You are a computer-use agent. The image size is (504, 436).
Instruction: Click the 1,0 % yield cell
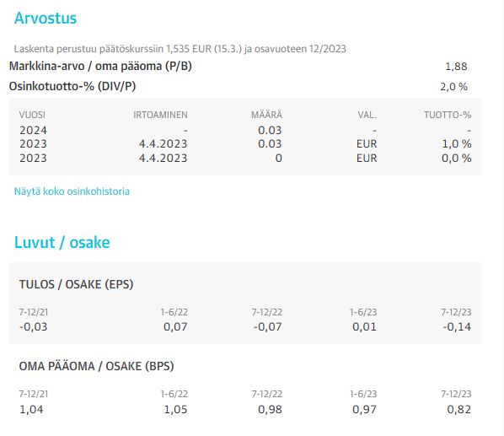click(457, 143)
